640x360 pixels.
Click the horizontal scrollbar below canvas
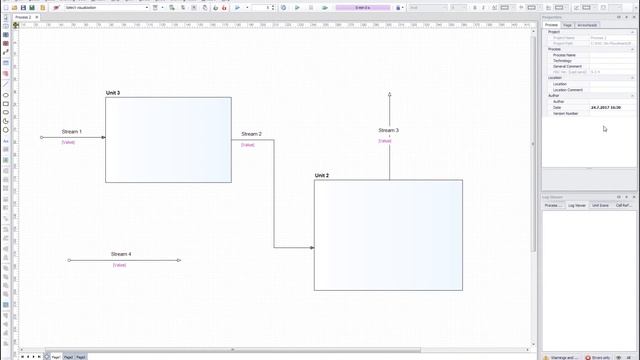point(233,350)
